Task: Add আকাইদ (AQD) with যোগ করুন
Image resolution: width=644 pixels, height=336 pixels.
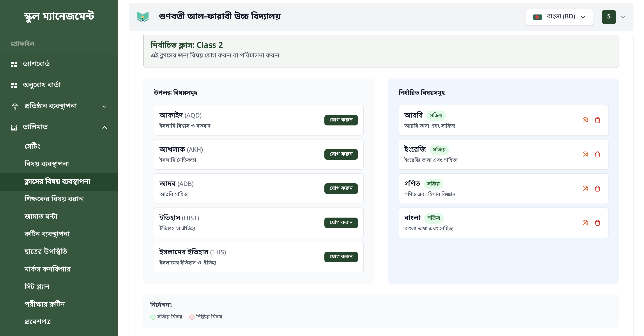Action: pos(341,120)
